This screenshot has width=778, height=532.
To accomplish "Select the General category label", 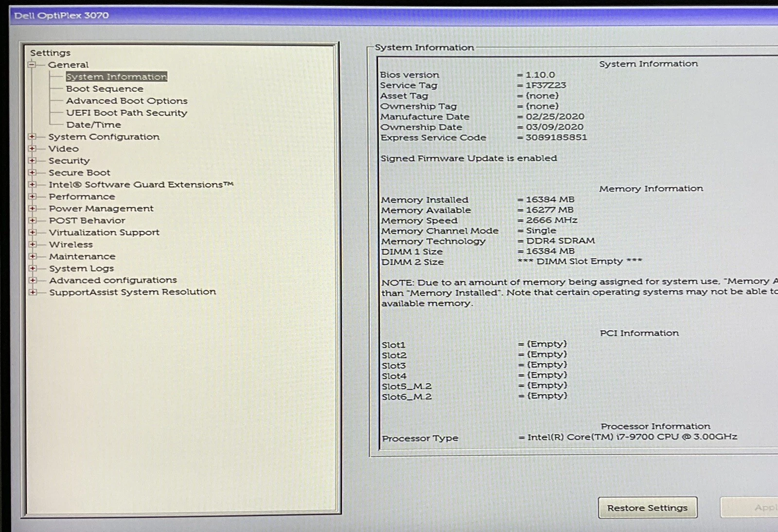I will tap(68, 64).
